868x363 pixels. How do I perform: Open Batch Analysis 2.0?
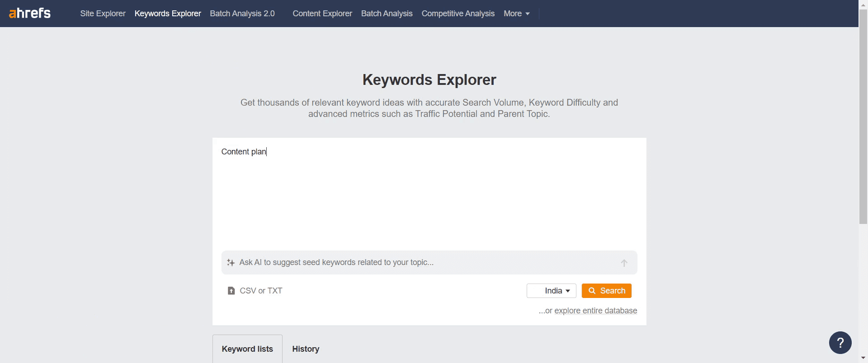242,14
